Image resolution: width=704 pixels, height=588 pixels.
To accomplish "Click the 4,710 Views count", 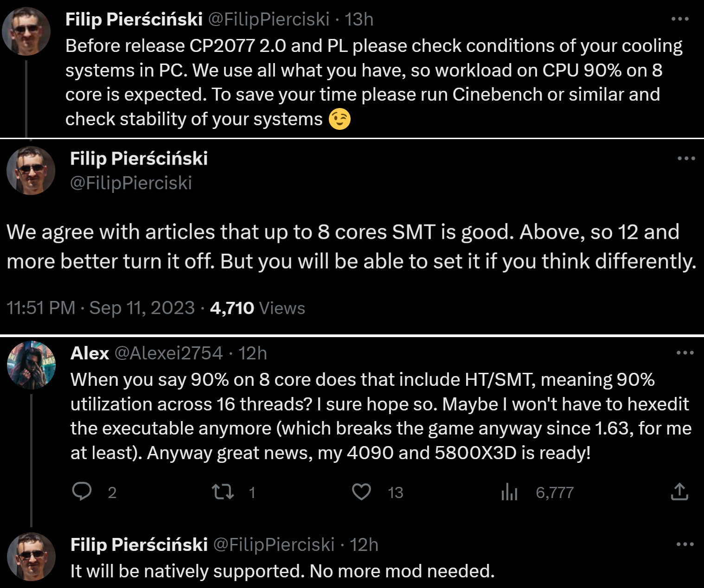I will pyautogui.click(x=257, y=308).
